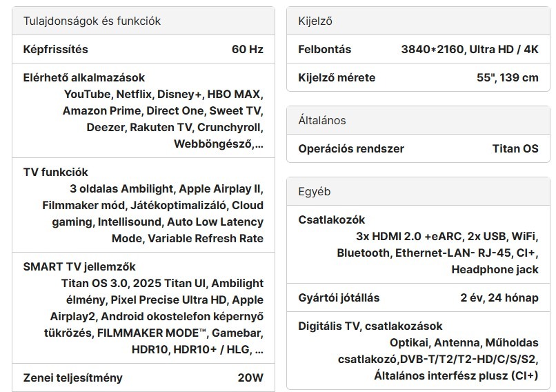Click the '20W' audio power value
Image resolution: width=556 pixels, height=392 pixels.
coord(249,378)
